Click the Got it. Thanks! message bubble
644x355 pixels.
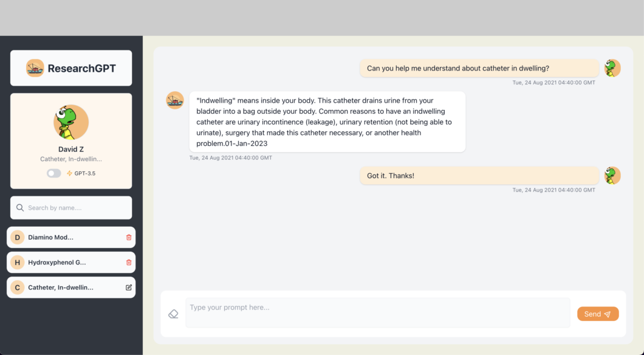click(x=479, y=176)
